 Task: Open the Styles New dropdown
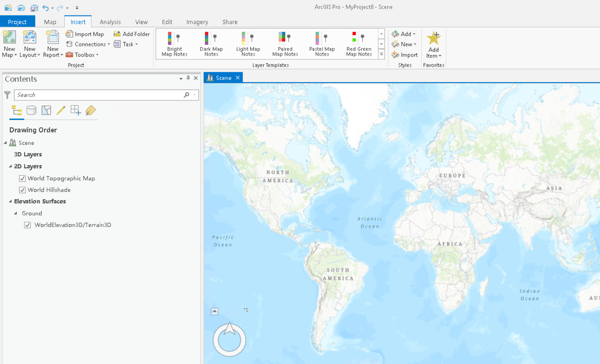click(404, 44)
